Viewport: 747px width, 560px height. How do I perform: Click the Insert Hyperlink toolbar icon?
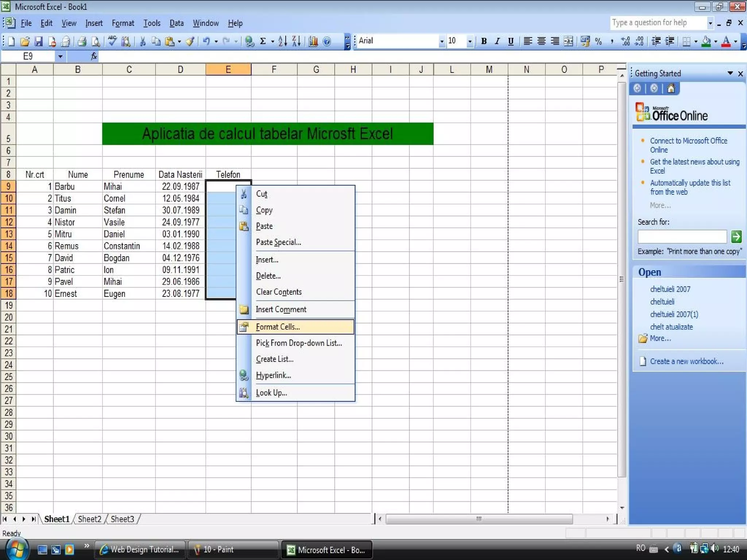pos(249,41)
